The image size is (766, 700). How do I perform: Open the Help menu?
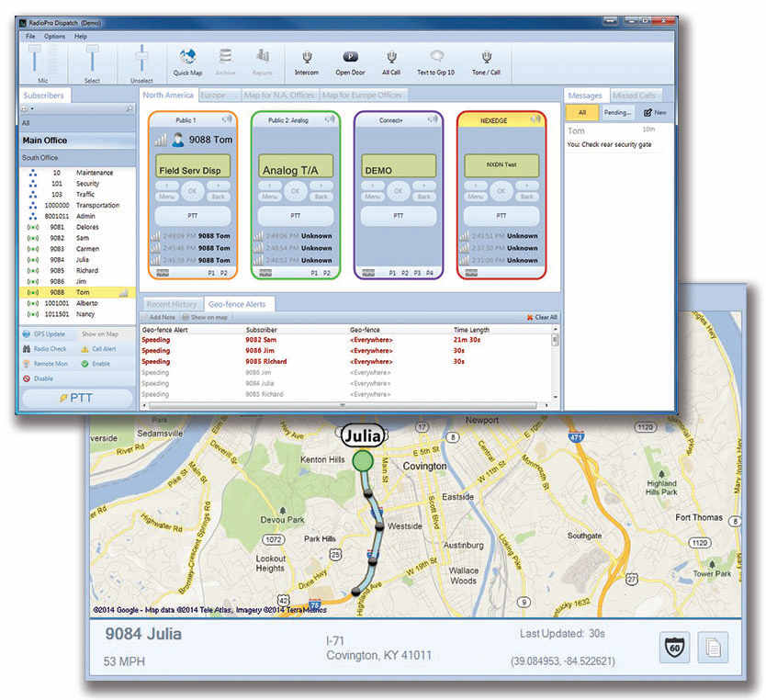81,36
